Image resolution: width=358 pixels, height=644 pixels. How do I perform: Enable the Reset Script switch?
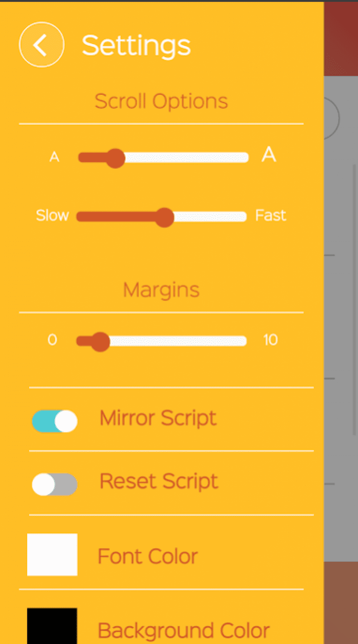click(55, 484)
